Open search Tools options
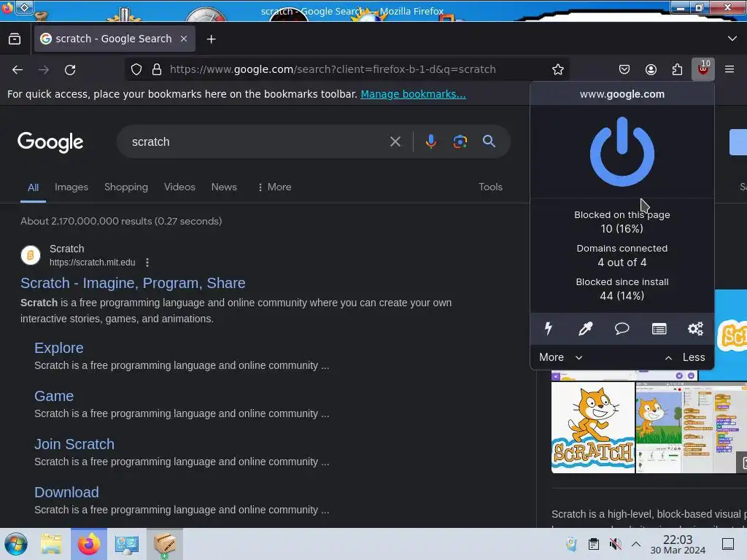Image resolution: width=747 pixels, height=560 pixels. point(490,187)
